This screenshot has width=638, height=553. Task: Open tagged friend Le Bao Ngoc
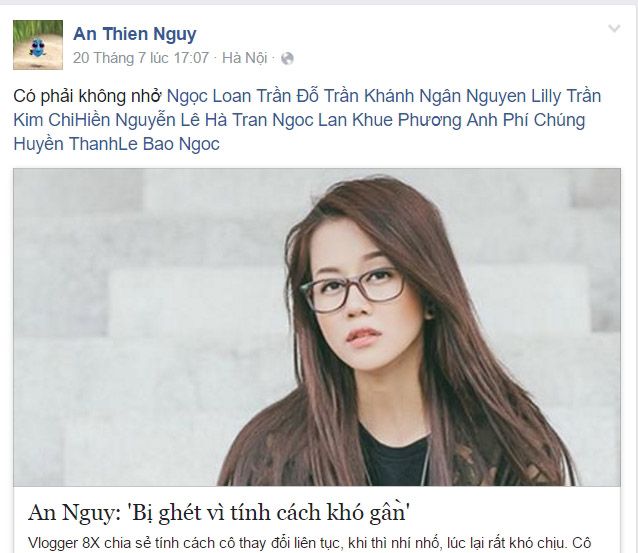[169, 144]
